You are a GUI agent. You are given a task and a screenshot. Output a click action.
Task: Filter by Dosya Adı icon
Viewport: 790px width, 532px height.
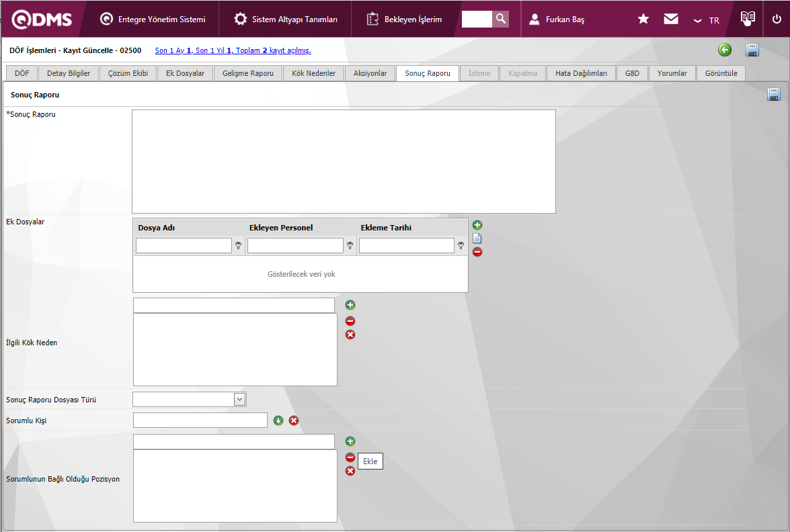point(238,246)
